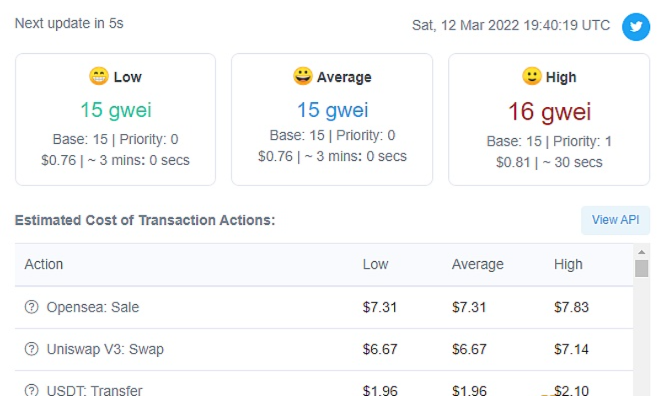Click the Average column header
Image resolution: width=660 pixels, height=396 pixels.
tap(478, 264)
